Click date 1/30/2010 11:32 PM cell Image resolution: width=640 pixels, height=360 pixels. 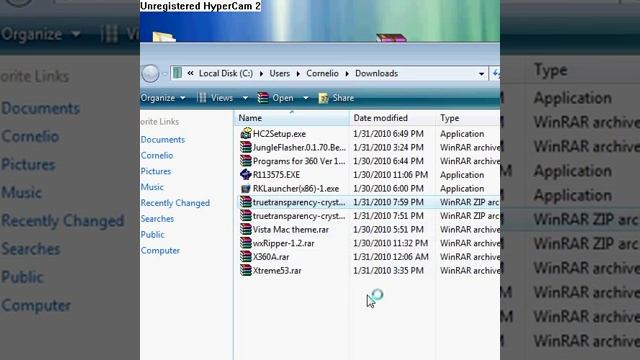point(391,243)
